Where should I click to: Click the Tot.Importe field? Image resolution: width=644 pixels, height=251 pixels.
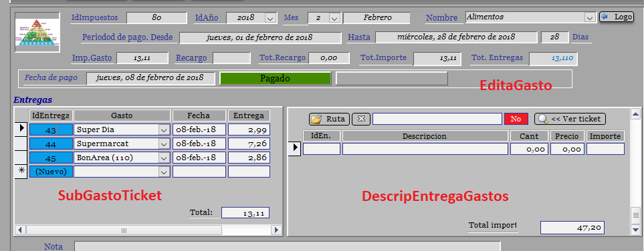[x=437, y=59]
